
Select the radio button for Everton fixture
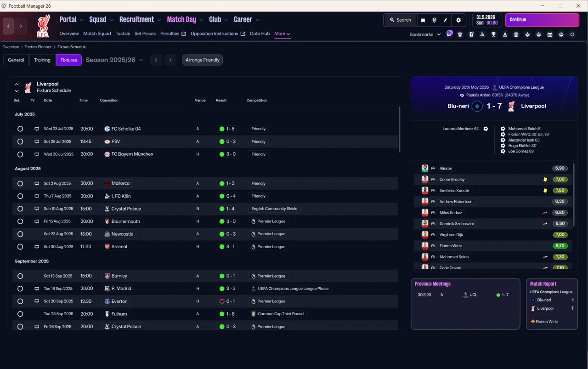(x=20, y=301)
